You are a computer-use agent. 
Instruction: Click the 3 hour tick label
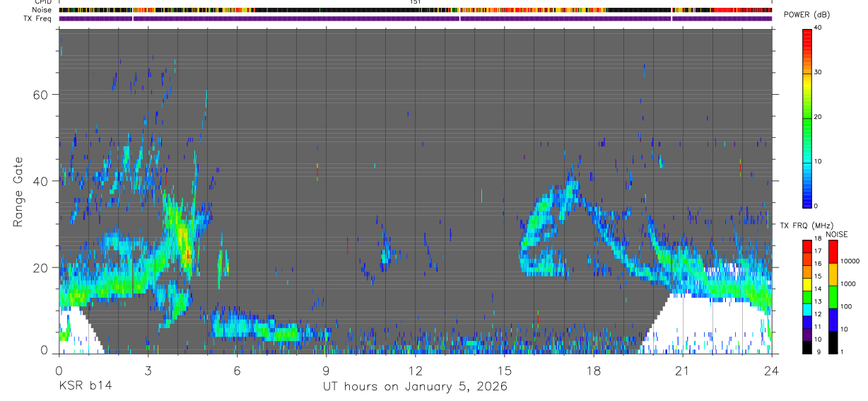pos(148,370)
